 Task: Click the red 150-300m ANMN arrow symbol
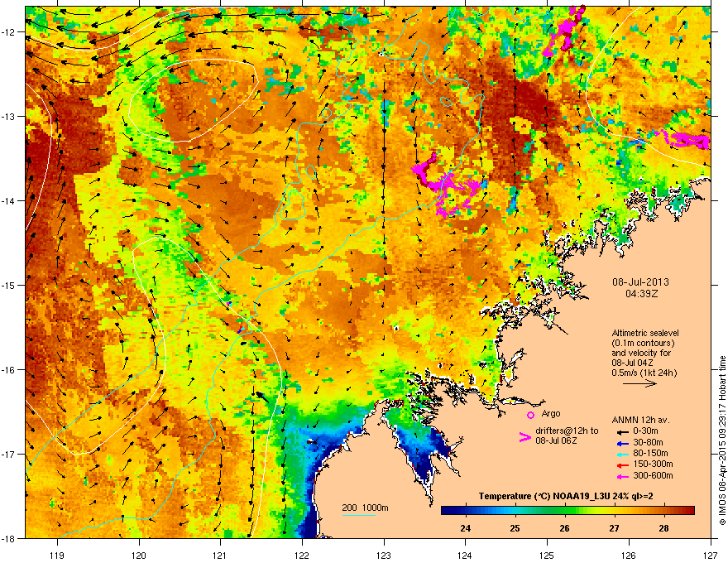(623, 465)
